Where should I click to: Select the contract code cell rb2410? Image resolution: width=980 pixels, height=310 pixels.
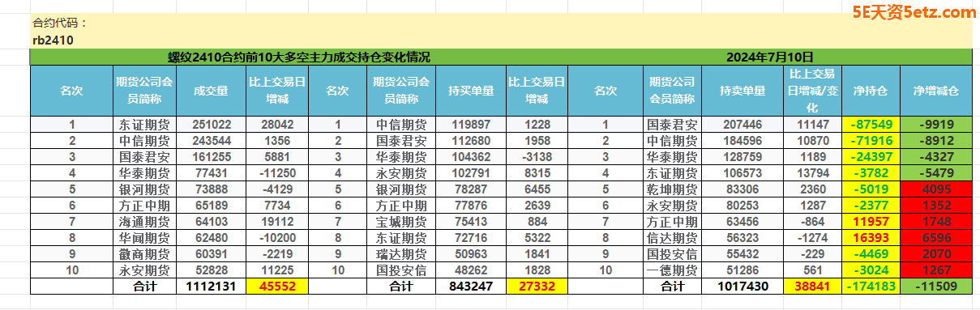53,39
